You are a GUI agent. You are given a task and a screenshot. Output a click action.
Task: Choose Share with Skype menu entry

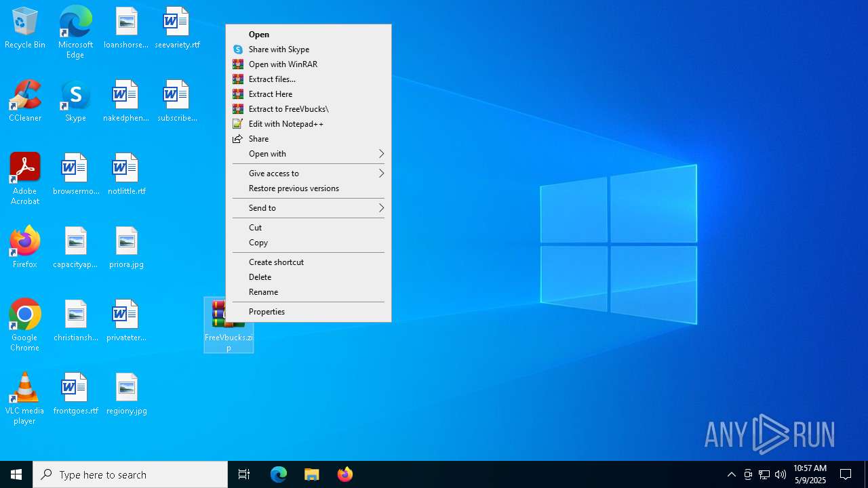309,49
